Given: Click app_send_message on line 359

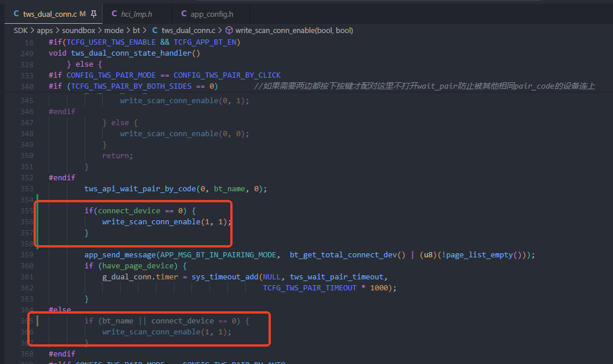Looking at the screenshot, I should 120,254.
